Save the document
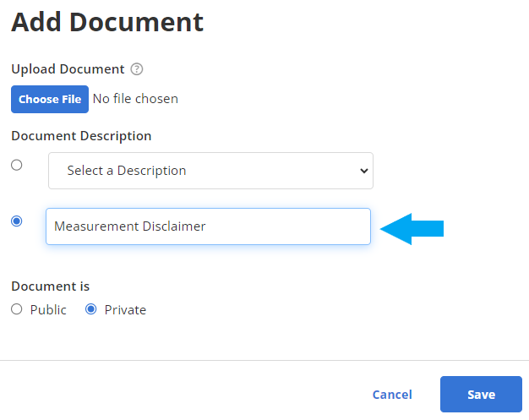This screenshot has width=529, height=420. [x=481, y=394]
